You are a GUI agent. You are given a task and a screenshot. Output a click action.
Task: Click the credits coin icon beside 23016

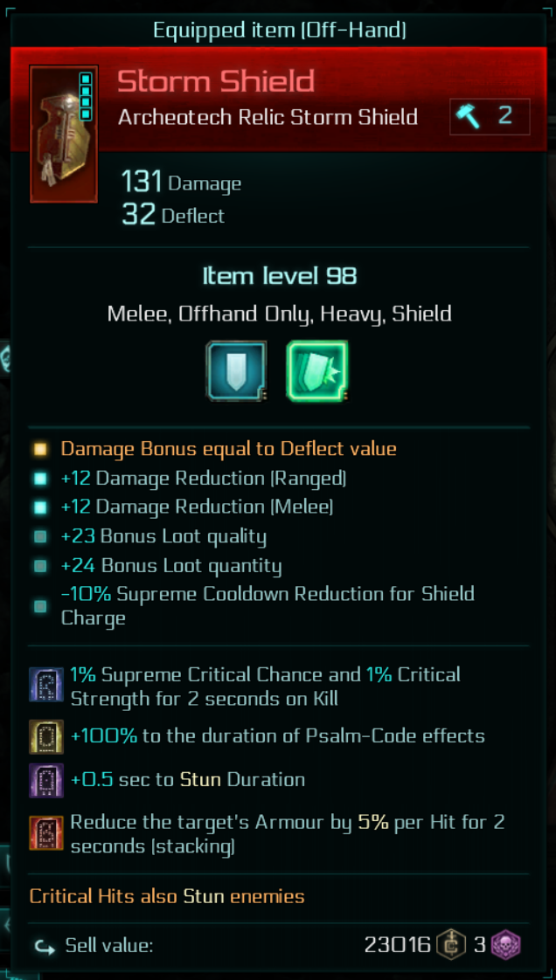pyautogui.click(x=451, y=945)
